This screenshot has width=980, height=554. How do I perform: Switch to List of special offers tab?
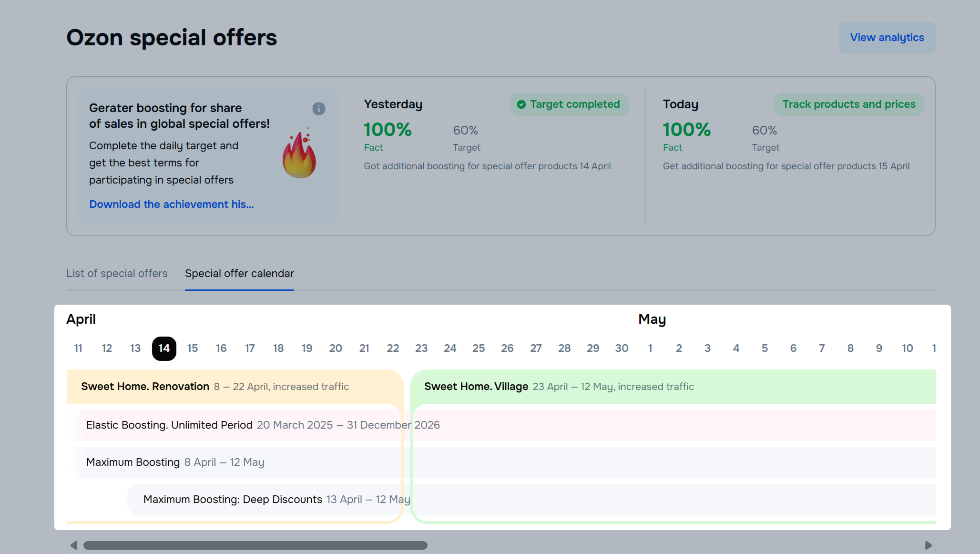117,274
